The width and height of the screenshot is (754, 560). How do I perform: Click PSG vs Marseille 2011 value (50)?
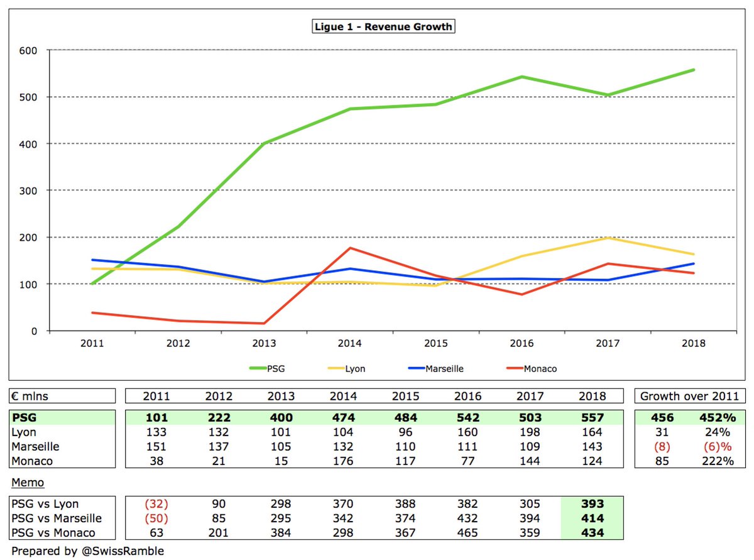point(157,519)
